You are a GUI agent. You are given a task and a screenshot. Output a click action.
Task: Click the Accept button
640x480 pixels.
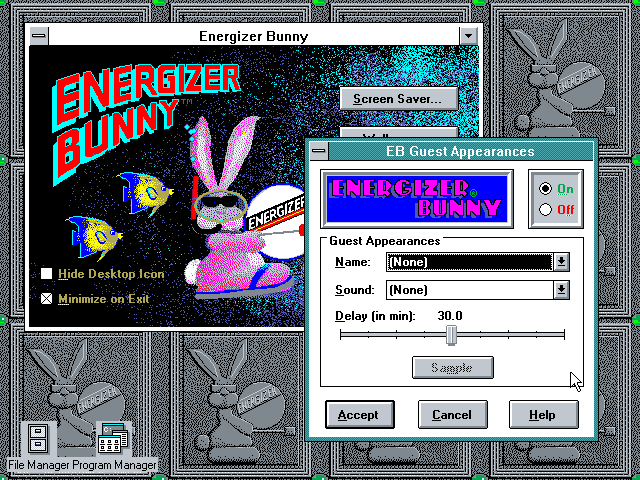coord(360,415)
